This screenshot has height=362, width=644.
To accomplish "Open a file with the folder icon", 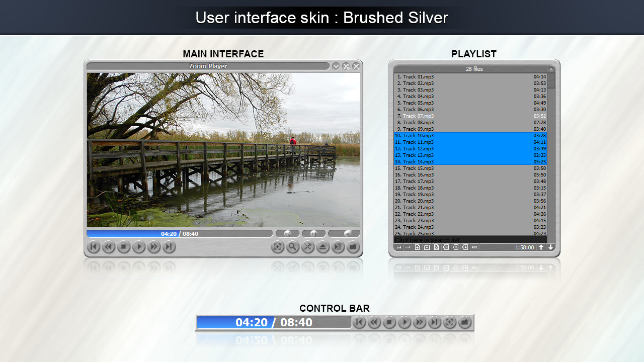I will coord(353,247).
